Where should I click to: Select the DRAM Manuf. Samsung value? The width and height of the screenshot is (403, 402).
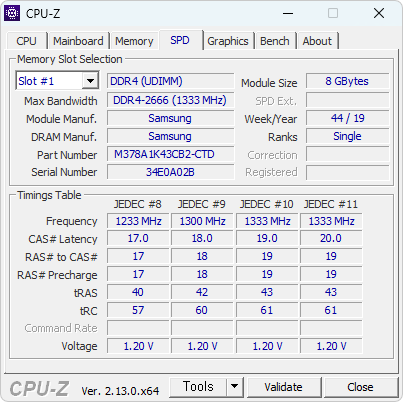[170, 136]
